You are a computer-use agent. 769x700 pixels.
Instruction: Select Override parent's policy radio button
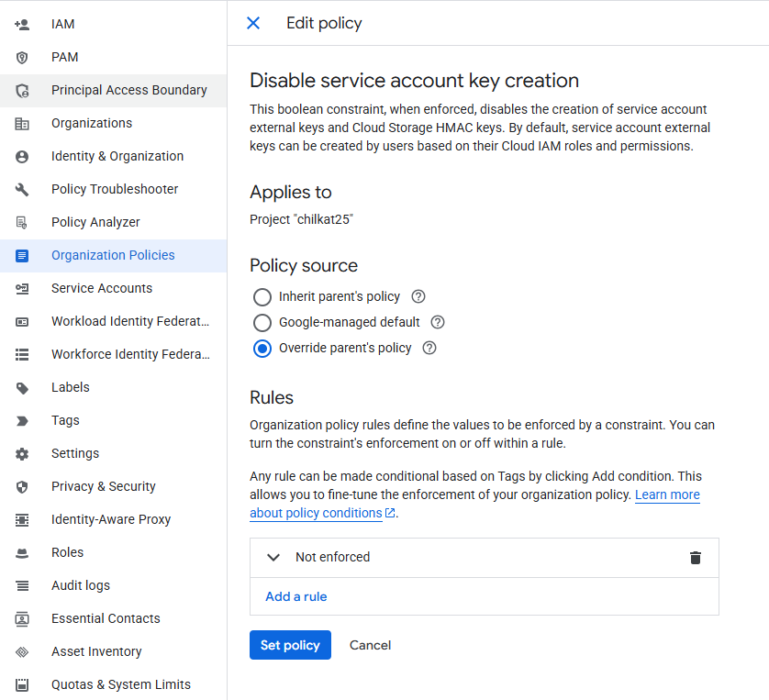[x=262, y=349]
